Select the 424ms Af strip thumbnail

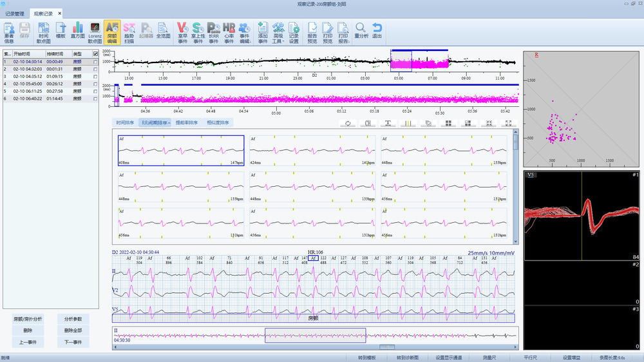[x=312, y=151]
